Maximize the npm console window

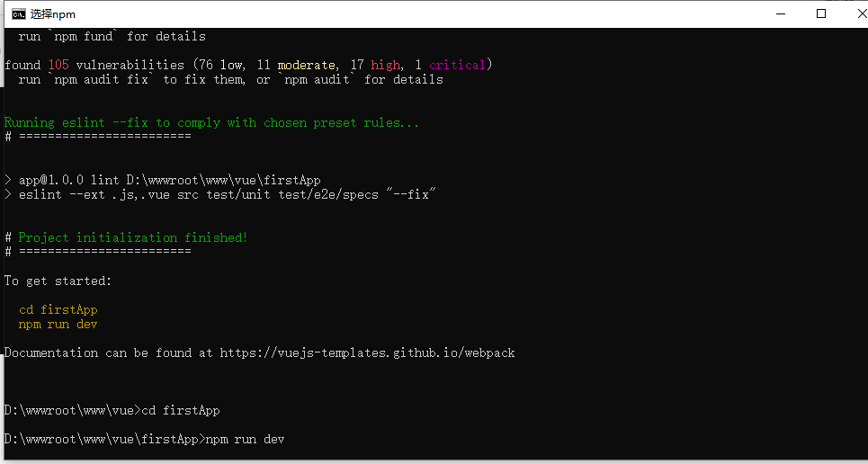821,13
